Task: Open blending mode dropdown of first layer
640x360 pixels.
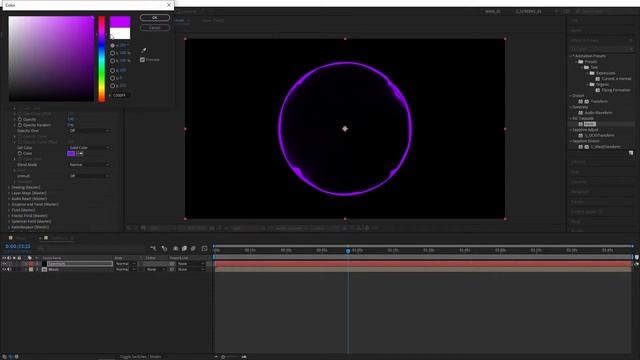Action: [125, 264]
